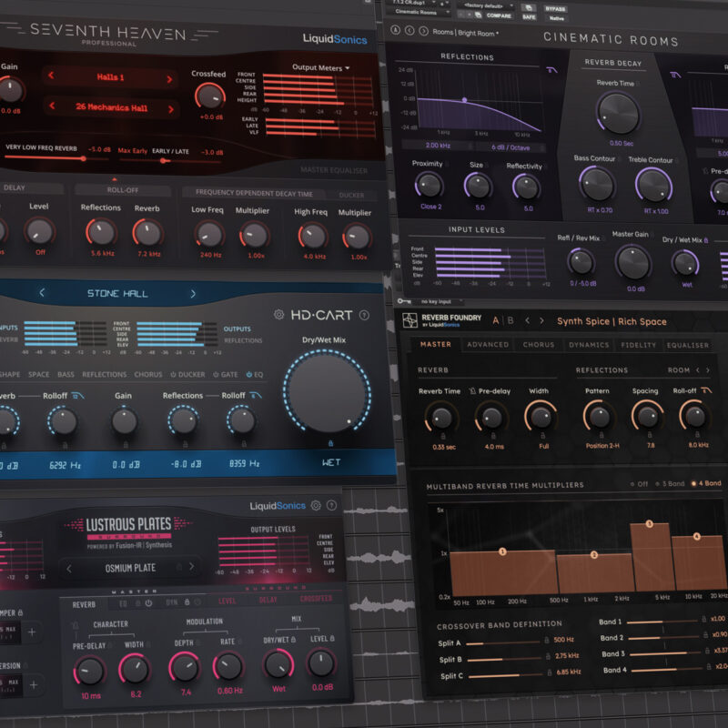Click Reverb Decay filter shape icon
This screenshot has width=728, height=728.
[675, 75]
